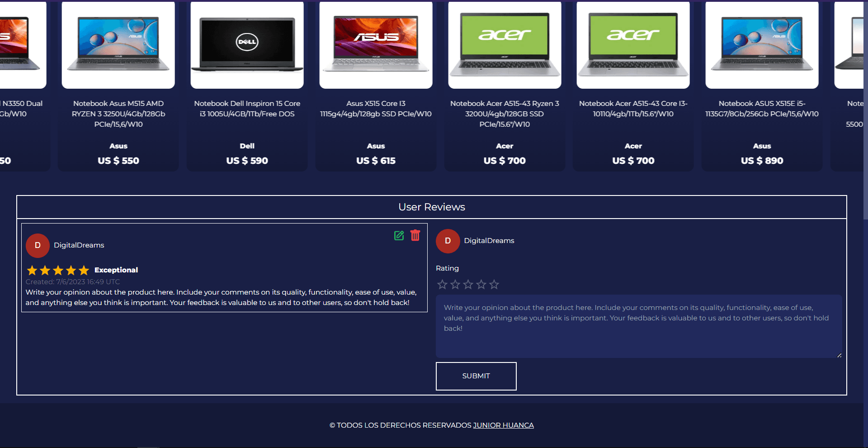Set rating to three stars
Image resolution: width=868 pixels, height=448 pixels.
[x=468, y=285]
